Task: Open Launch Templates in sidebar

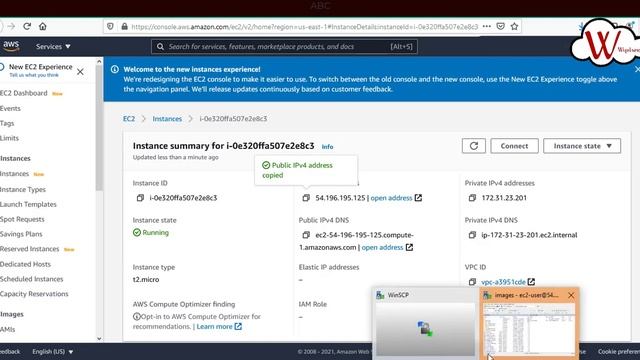Action: [x=28, y=204]
